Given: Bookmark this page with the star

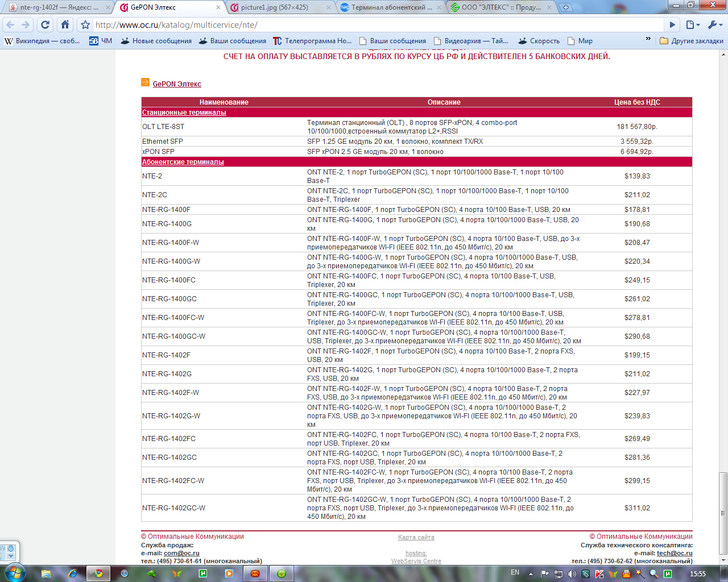Looking at the screenshot, I should pyautogui.click(x=85, y=25).
